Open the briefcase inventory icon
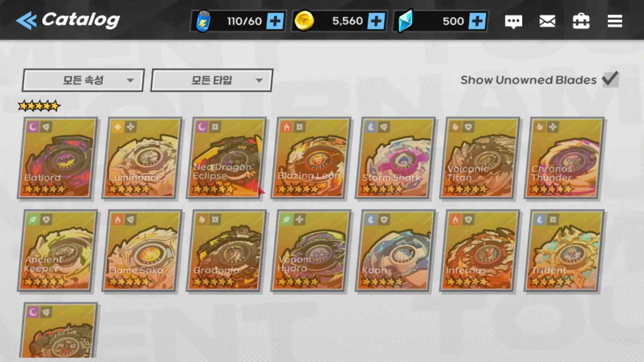Viewport: 644px width, 362px height. click(x=581, y=21)
